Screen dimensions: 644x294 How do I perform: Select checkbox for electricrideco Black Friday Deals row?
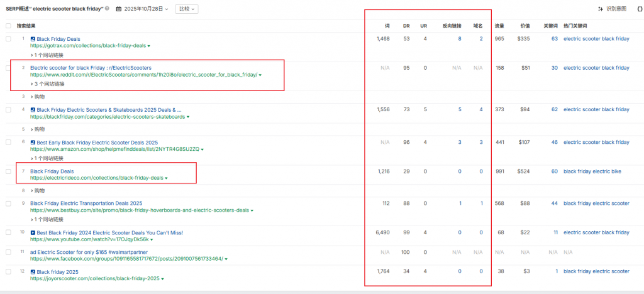click(8, 171)
